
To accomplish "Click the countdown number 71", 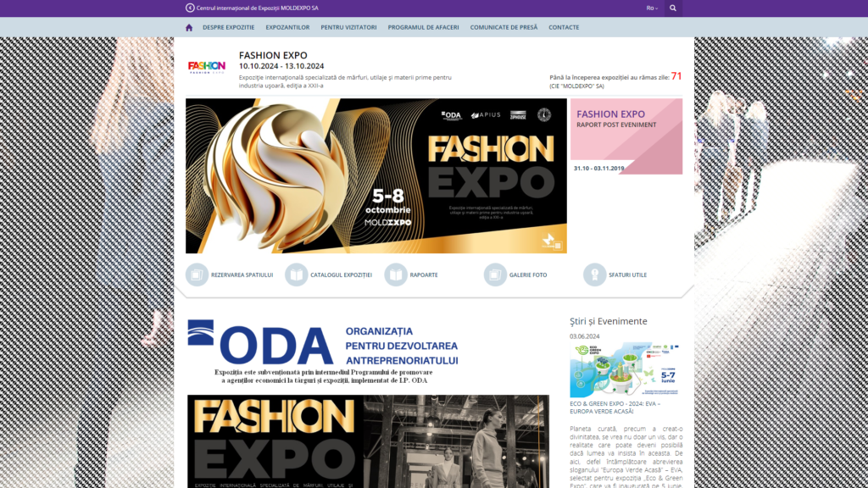I will pos(676,76).
